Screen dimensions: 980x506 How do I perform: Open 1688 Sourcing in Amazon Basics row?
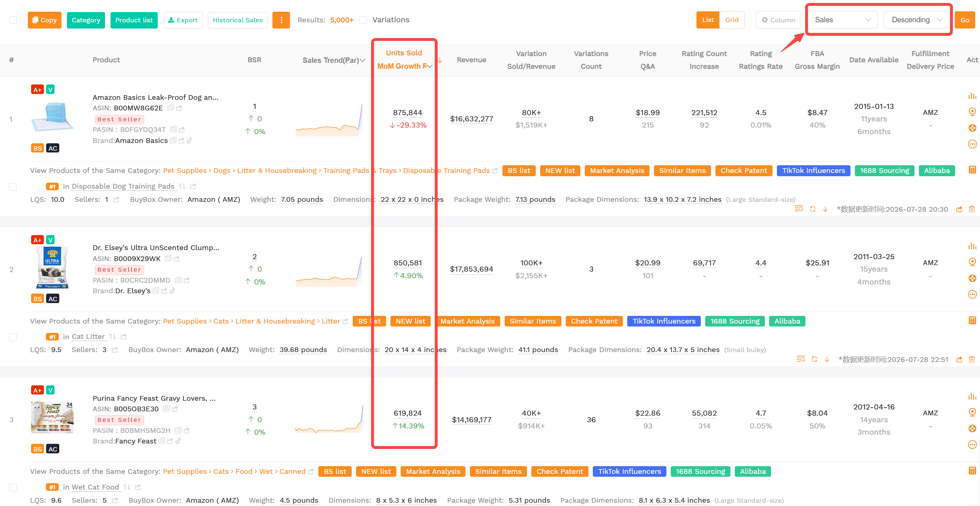tap(884, 171)
